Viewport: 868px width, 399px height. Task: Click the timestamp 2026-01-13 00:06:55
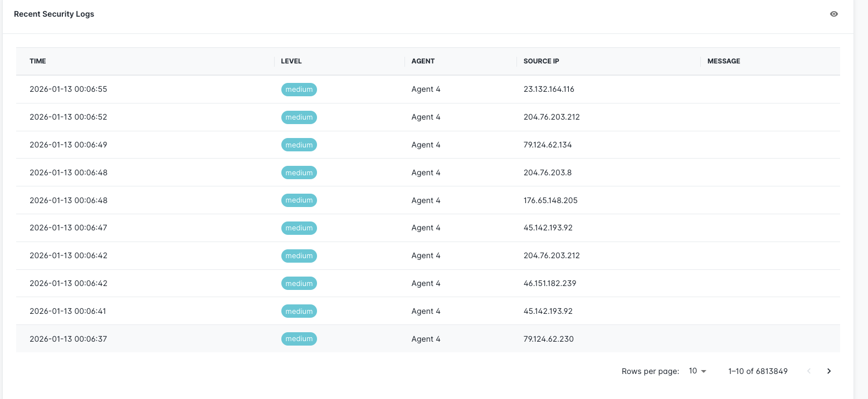pos(68,89)
